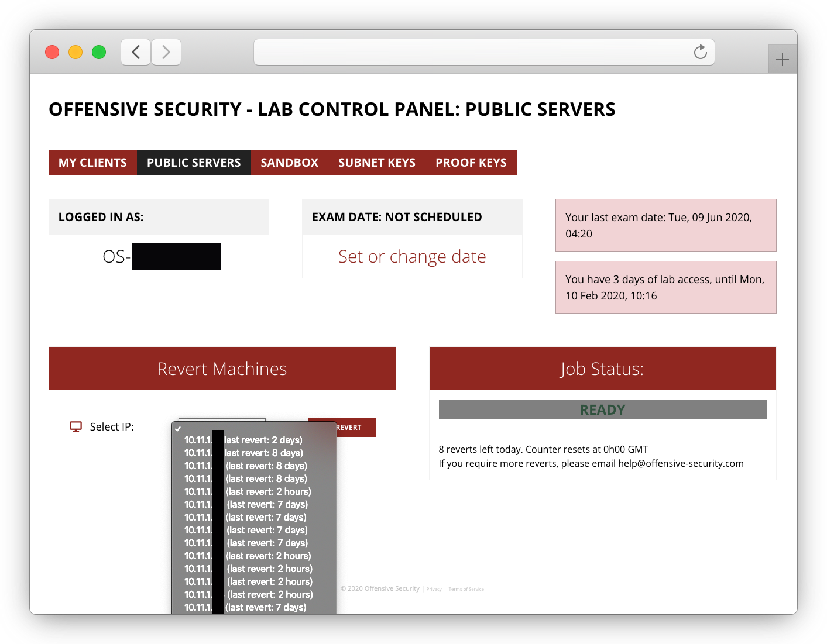Click the '© 2020 Offensive Security' footer text
This screenshot has width=827, height=644.
pos(380,589)
